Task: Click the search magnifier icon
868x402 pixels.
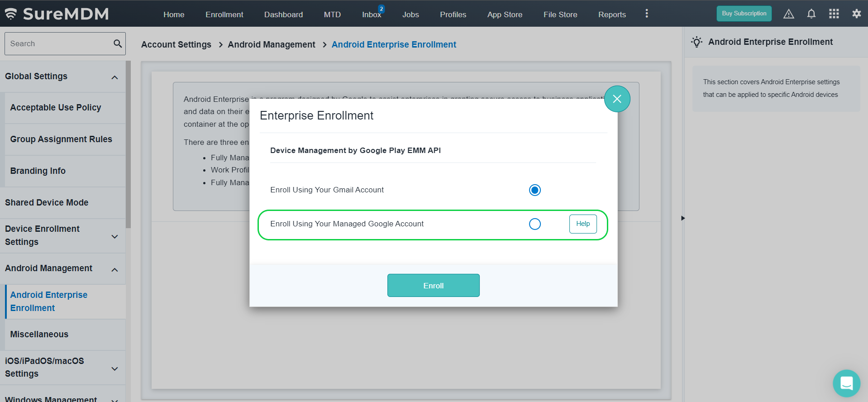Action: point(118,43)
